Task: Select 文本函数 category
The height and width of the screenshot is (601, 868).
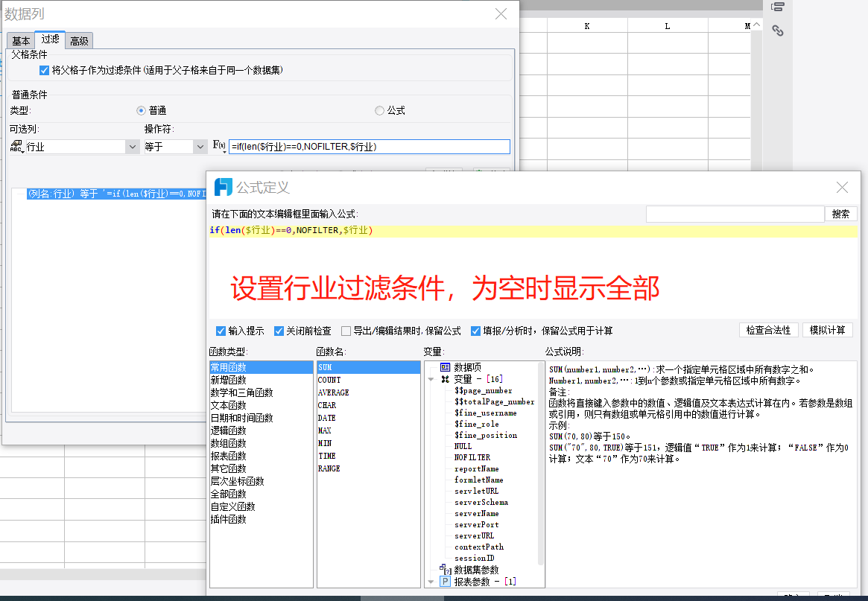Action: click(262, 406)
